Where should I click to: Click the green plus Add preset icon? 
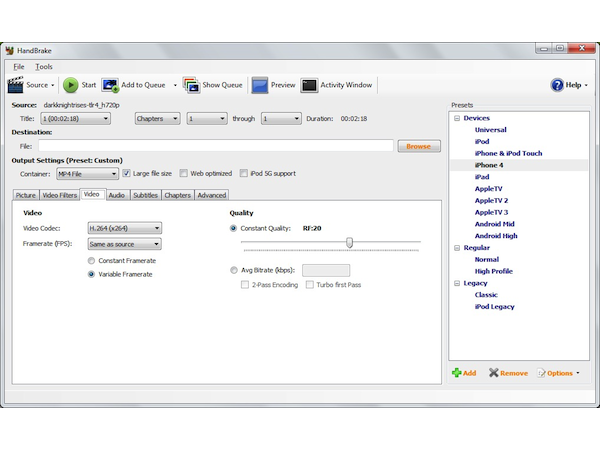pyautogui.click(x=457, y=373)
